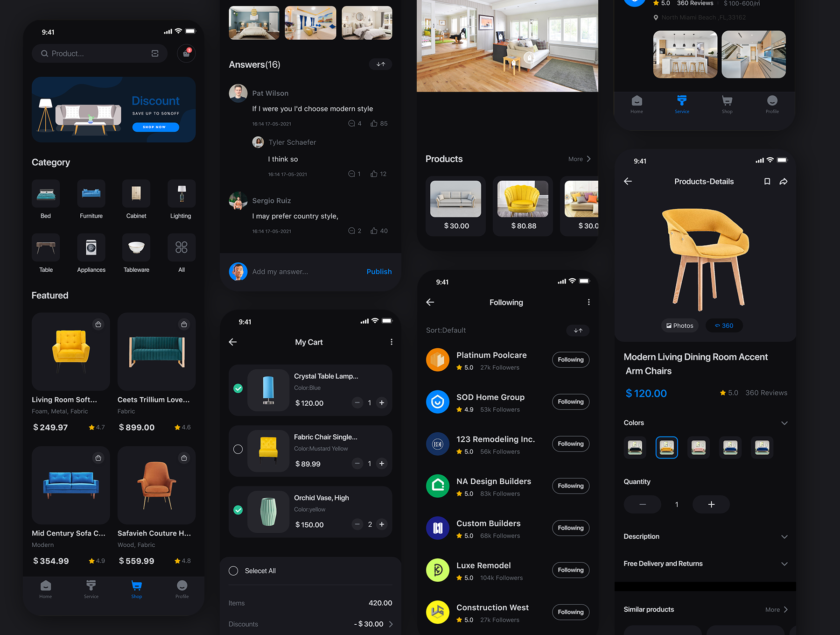Switch to the Profile tab in the shop screen
The height and width of the screenshot is (635, 840).
(182, 589)
